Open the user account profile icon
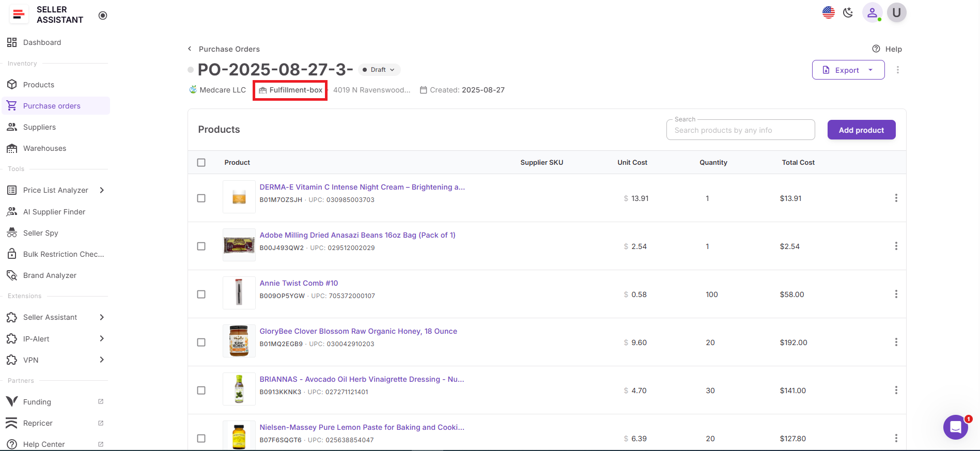Screen dimensions: 980x451 tap(872, 13)
